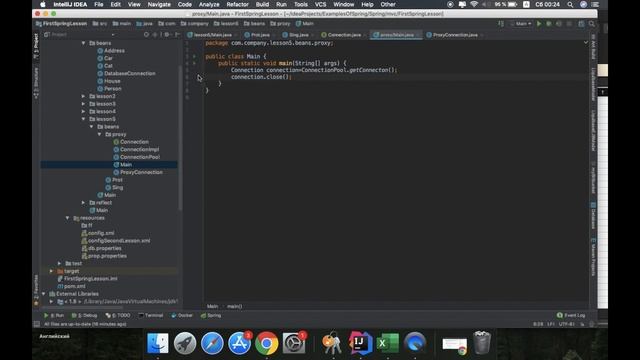Viewport: 640px width, 360px height.
Task: Open the Database tool window on right edge
Action: pyautogui.click(x=593, y=215)
